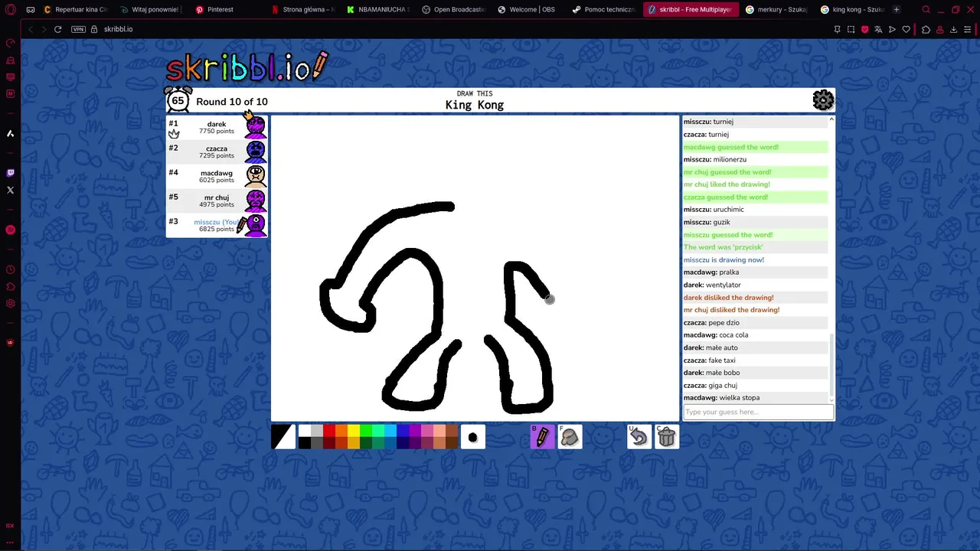Click 'Round 10 of 10' label

[231, 102]
